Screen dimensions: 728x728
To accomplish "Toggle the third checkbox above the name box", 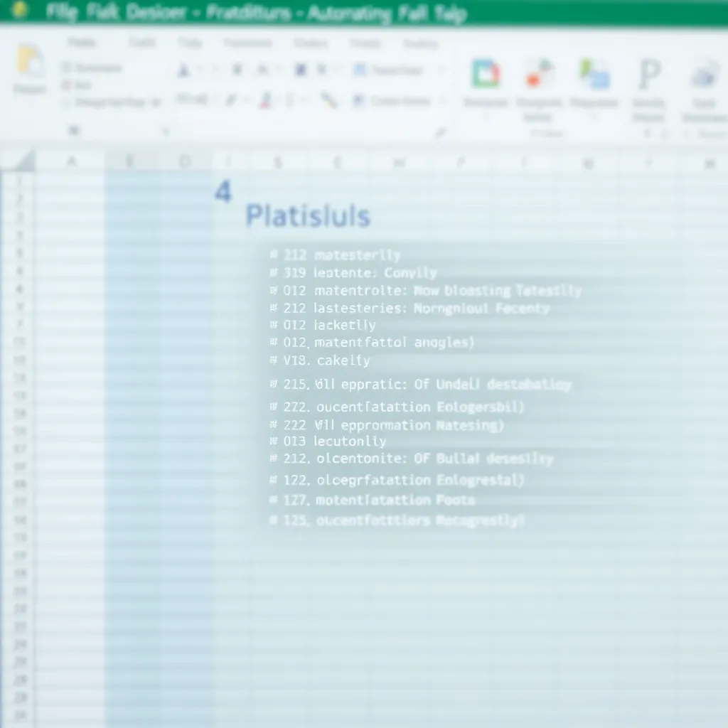I will pyautogui.click(x=66, y=102).
